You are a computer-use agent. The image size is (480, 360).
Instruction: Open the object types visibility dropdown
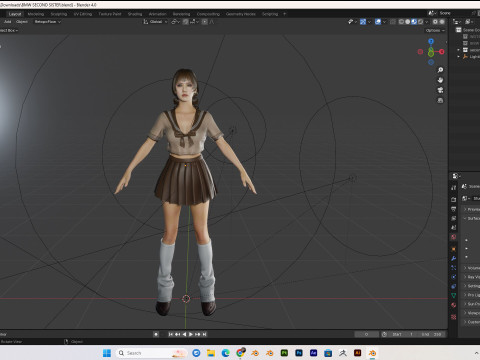(x=352, y=22)
